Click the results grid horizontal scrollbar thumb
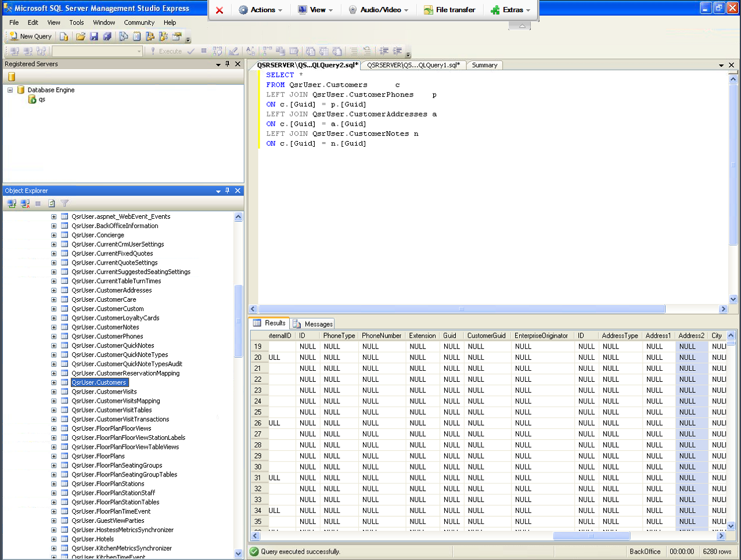 [x=591, y=536]
